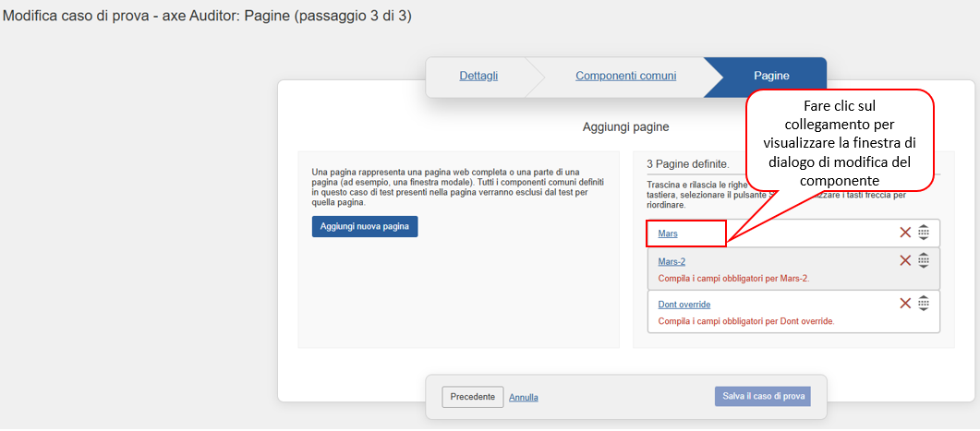Screen dimensions: 980x431
Task: Delete the Mars page with the X icon
Action: [905, 233]
